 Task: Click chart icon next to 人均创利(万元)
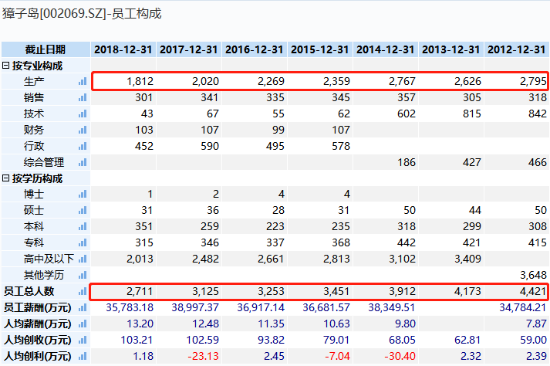[x=82, y=356]
